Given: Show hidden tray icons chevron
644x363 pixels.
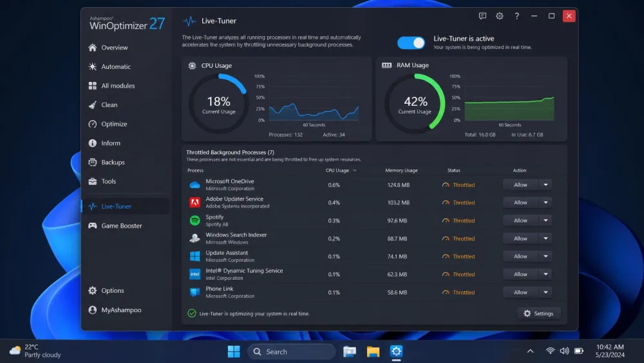Looking at the screenshot, I should click(x=530, y=351).
